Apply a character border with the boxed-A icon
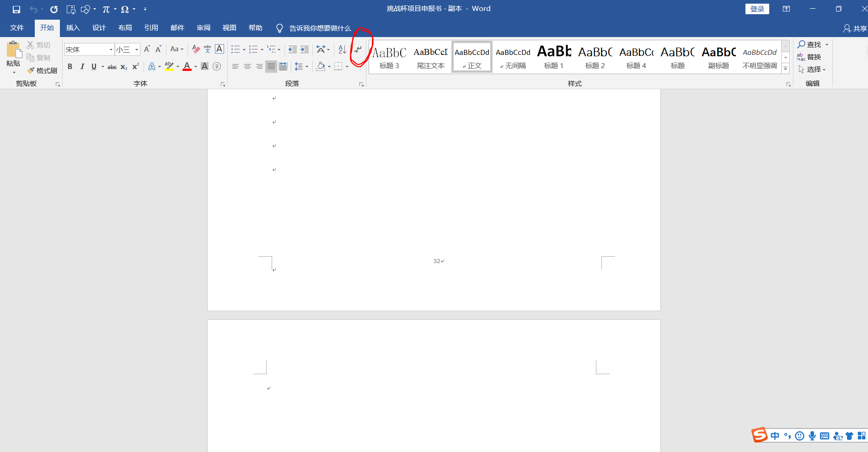The width and height of the screenshot is (868, 452). (220, 49)
